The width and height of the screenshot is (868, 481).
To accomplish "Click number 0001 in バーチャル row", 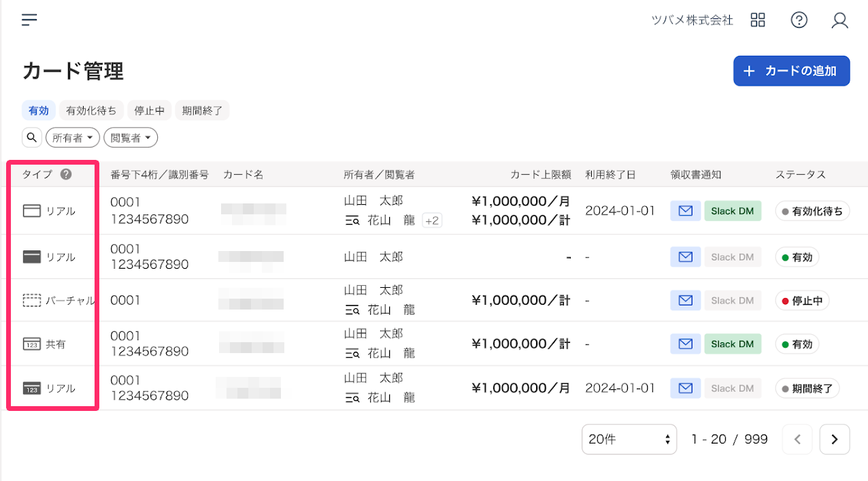I will (125, 300).
